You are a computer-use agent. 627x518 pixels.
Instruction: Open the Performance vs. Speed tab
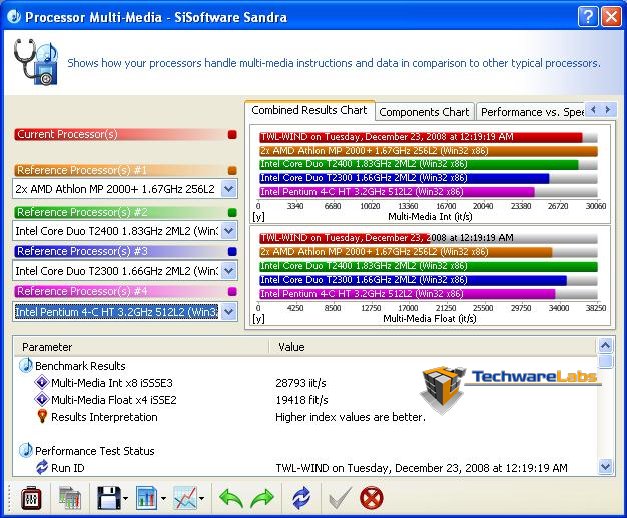point(531,112)
